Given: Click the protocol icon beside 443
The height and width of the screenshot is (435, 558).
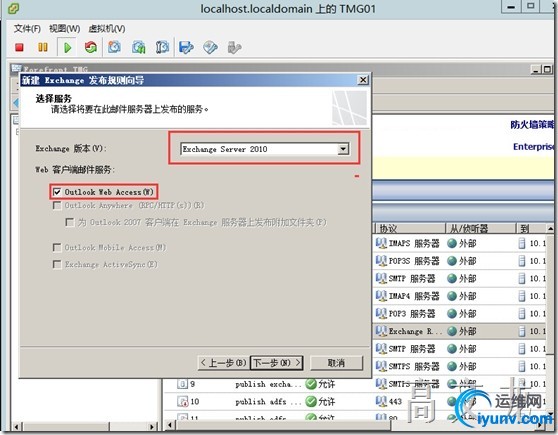Looking at the screenshot, I should pyautogui.click(x=381, y=401).
